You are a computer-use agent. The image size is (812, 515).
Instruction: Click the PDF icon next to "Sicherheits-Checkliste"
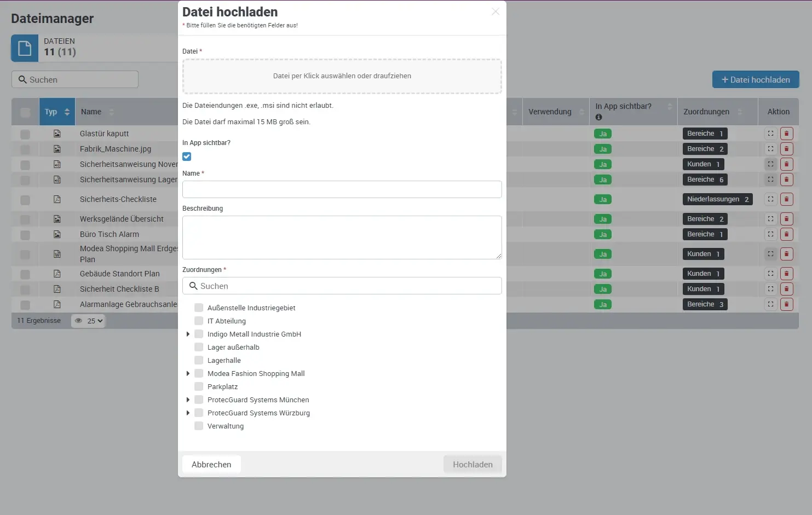click(x=57, y=199)
